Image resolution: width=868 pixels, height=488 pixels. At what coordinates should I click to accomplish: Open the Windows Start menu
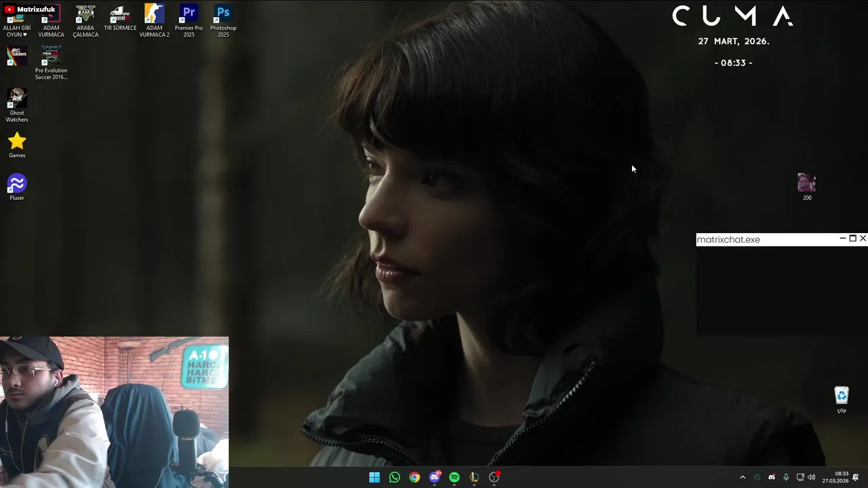pos(374,477)
